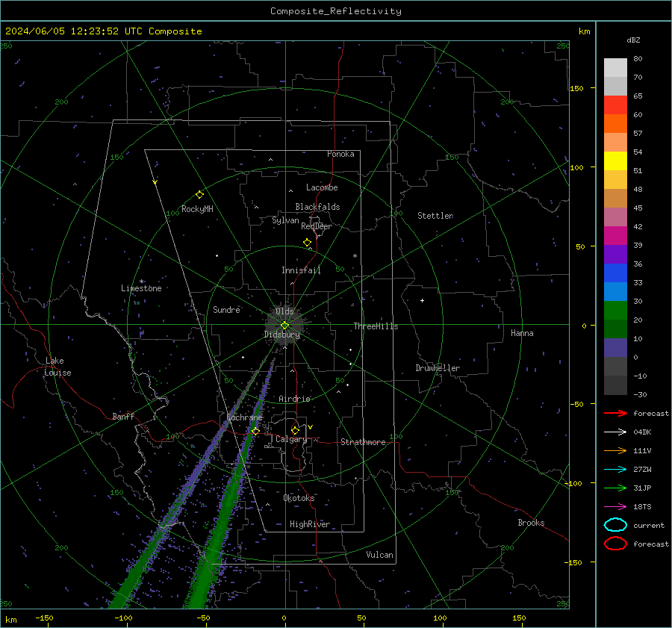
Task: Click the yellow radar-site diamond between Olds and Didsbury
Action: pos(284,326)
